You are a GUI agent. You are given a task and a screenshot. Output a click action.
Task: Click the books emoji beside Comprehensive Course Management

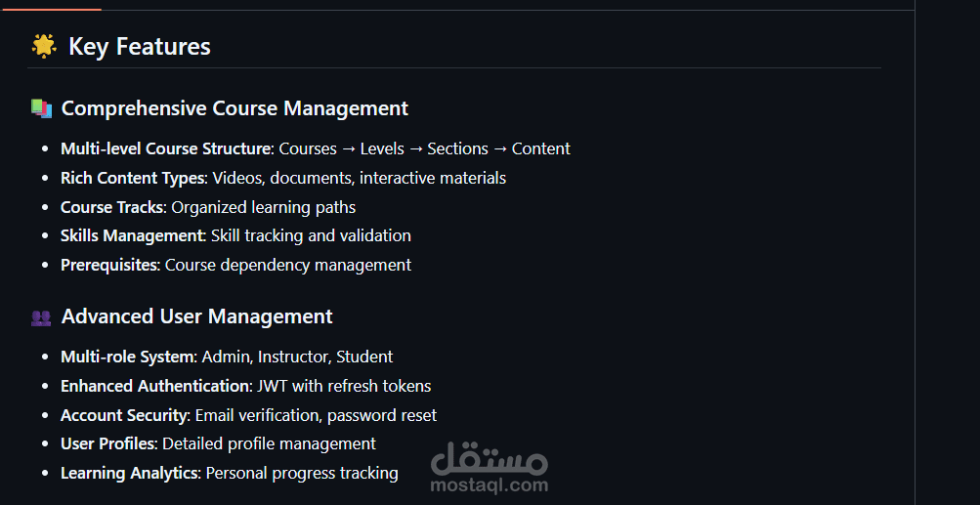(41, 108)
